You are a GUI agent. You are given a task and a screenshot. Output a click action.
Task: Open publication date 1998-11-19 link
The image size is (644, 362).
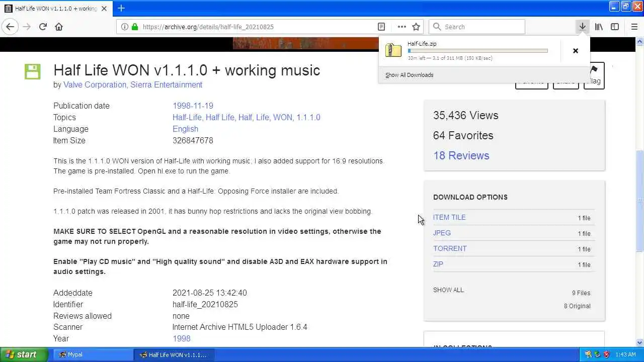pyautogui.click(x=193, y=106)
